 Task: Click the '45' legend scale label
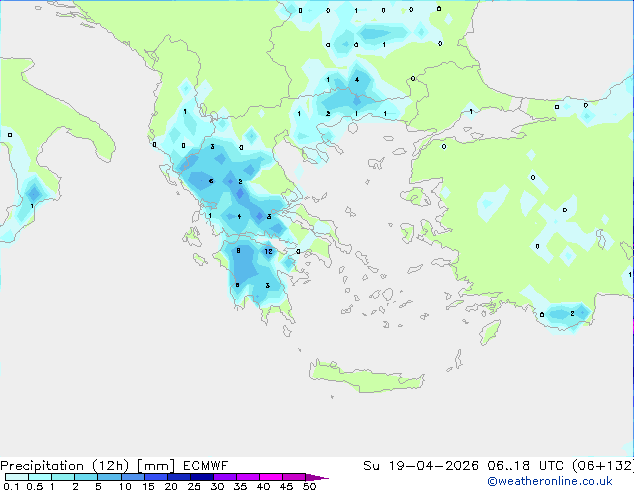(x=286, y=486)
